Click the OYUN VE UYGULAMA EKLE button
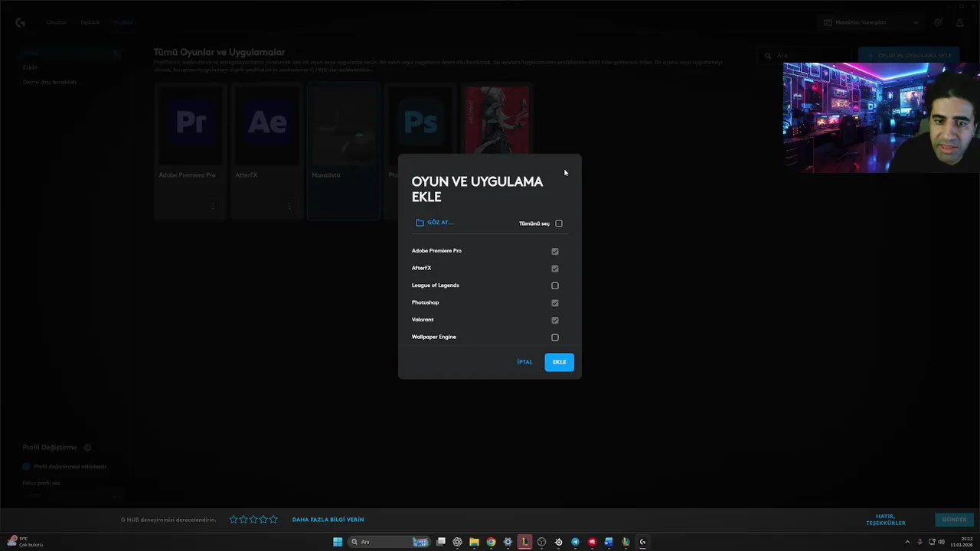Viewport: 980px width, 551px height. 908,56
